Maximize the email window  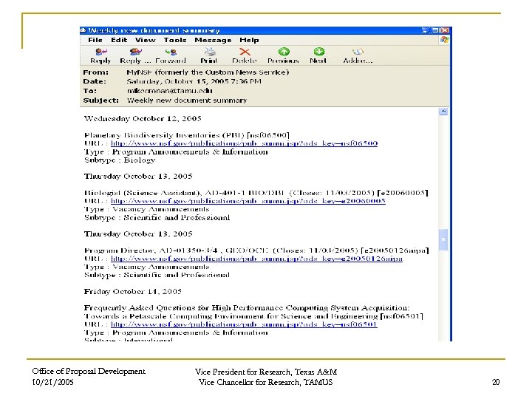tap(435, 30)
